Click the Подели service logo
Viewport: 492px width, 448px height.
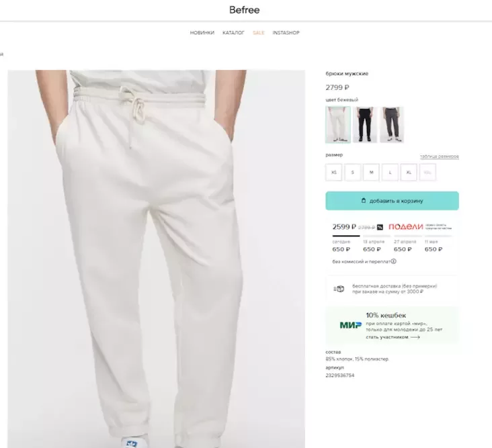(x=405, y=227)
